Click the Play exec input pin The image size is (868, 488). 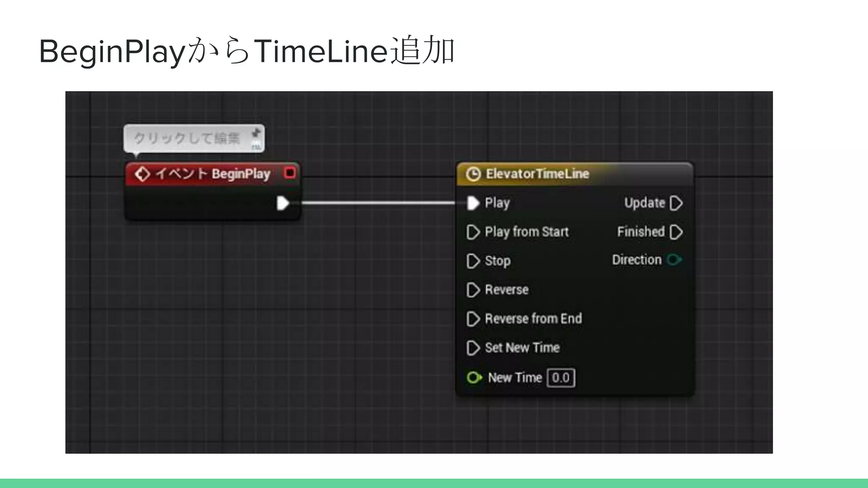pyautogui.click(x=473, y=203)
